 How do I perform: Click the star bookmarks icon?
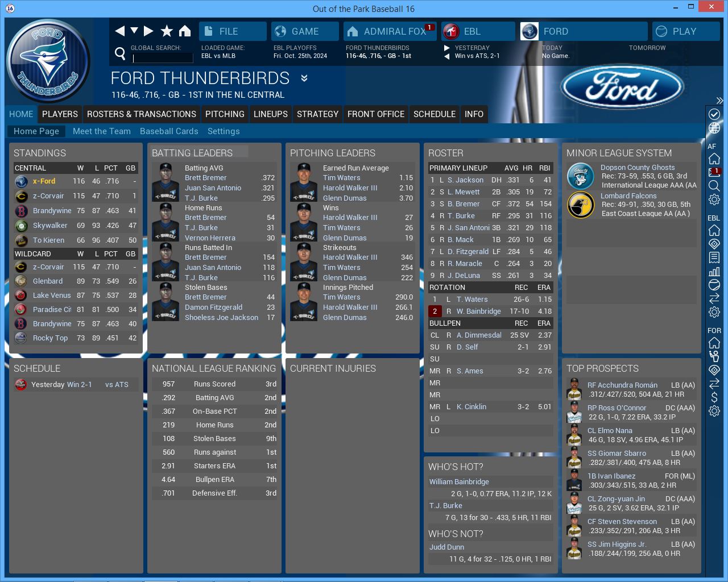coord(167,31)
